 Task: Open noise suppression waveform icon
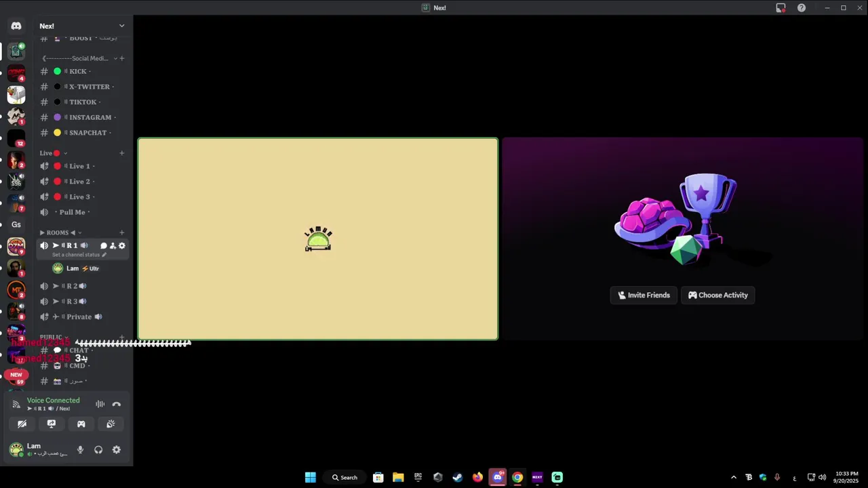coord(100,404)
